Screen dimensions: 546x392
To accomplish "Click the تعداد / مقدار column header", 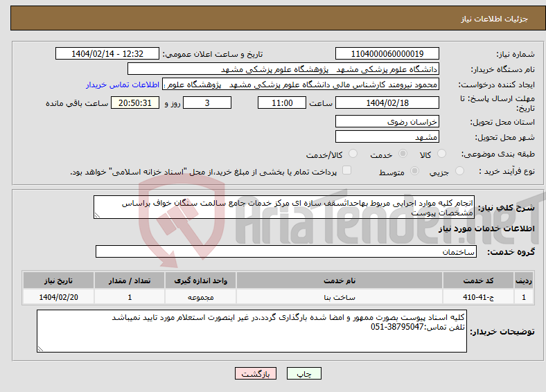I will coord(130,280).
